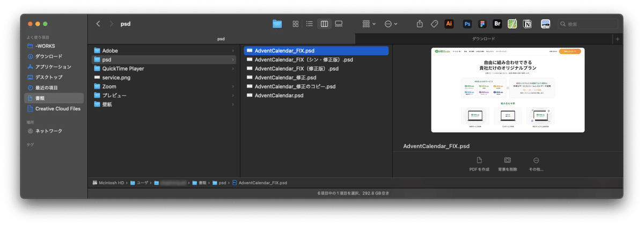This screenshot has width=644, height=226.
Task: Open Creative Cloud Files in sidebar
Action: click(54, 108)
